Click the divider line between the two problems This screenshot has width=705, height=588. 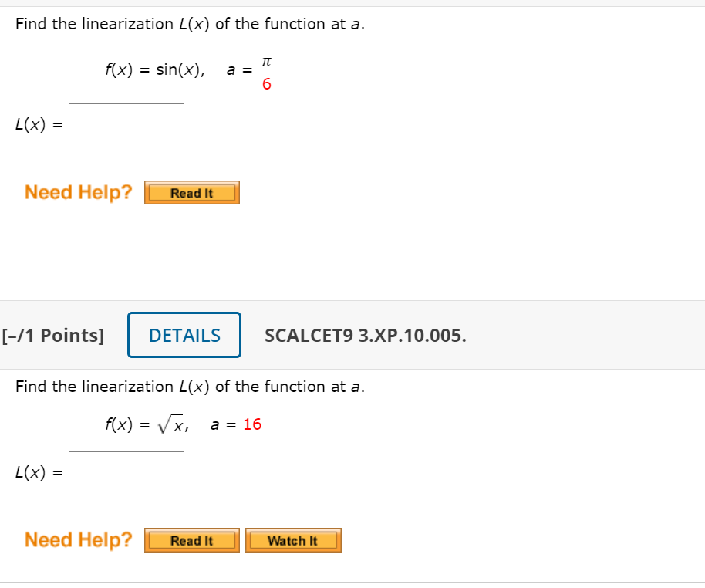[352, 236]
